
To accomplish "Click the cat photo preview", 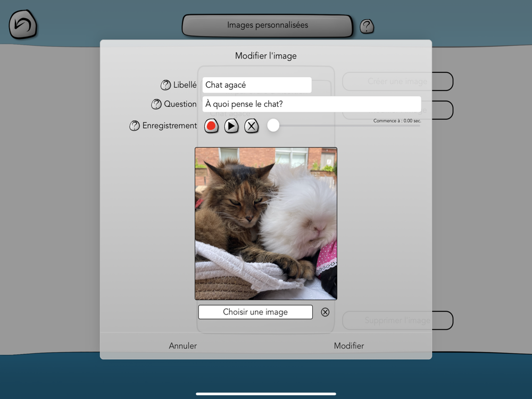I will point(266,223).
